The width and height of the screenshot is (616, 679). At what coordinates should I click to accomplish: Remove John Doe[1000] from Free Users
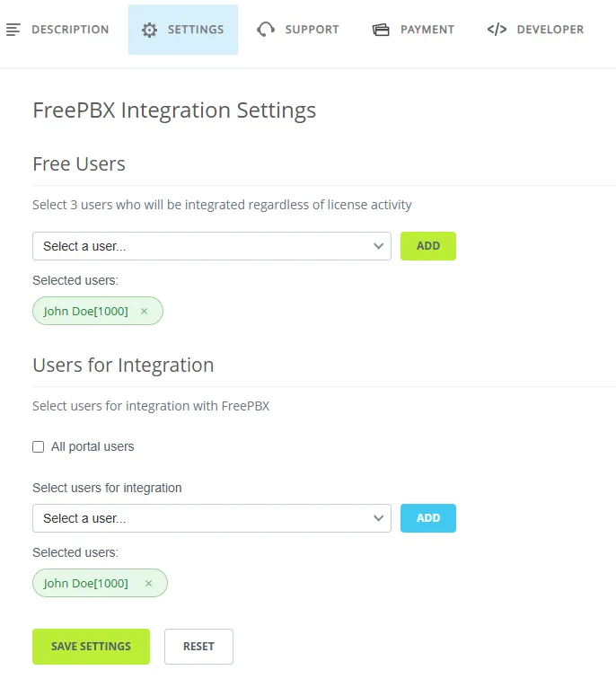coord(145,311)
